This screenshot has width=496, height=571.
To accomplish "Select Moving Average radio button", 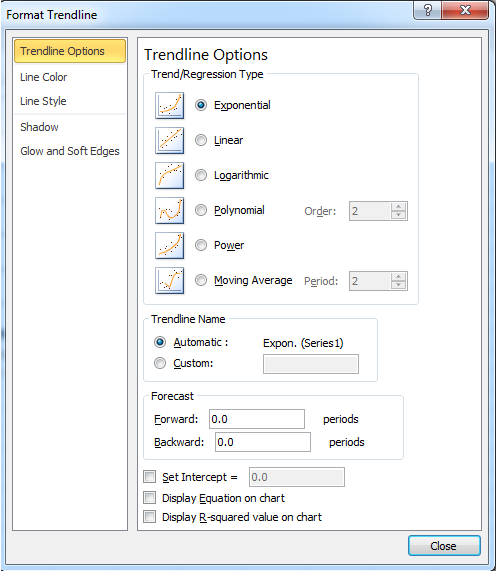I will pyautogui.click(x=201, y=280).
